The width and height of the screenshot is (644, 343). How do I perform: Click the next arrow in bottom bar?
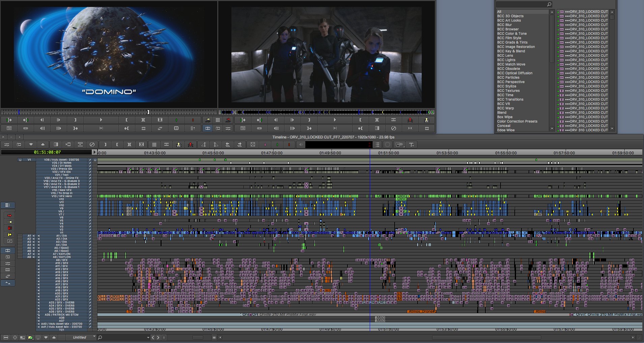click(x=158, y=337)
